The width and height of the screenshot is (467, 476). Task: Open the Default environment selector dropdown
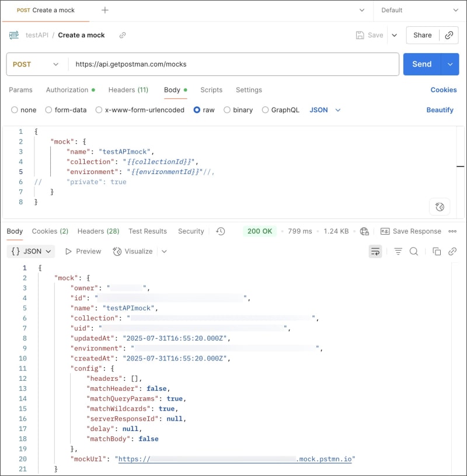coord(420,10)
